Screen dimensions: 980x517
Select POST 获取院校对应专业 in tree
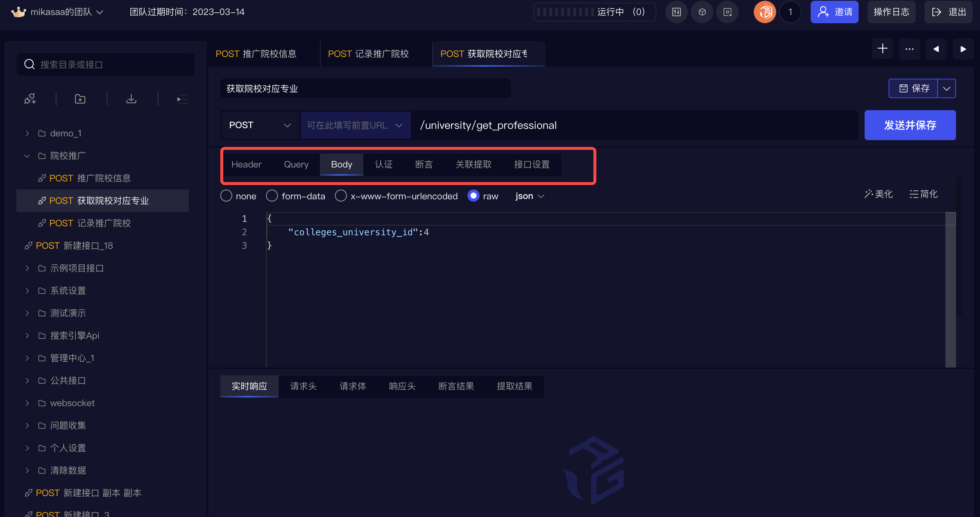click(x=103, y=200)
